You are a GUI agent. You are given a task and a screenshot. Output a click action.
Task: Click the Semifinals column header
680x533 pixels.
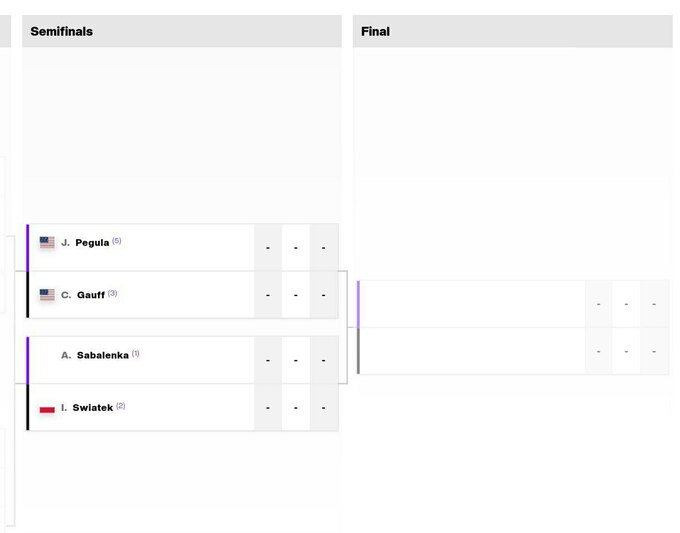(61, 31)
